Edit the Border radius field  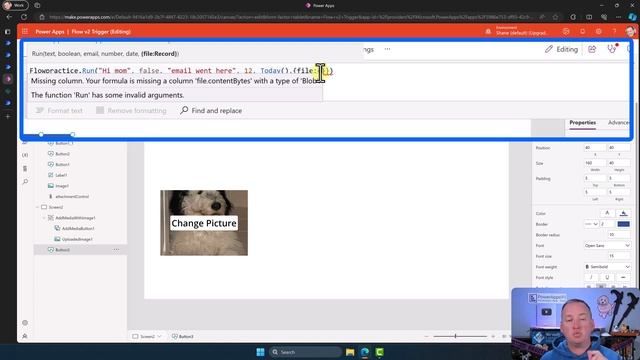tap(618, 235)
